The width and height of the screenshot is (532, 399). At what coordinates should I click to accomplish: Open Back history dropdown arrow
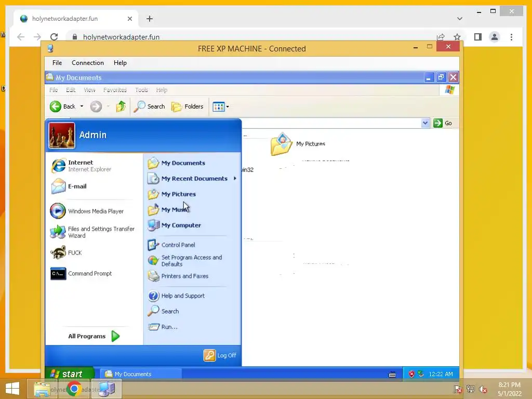click(82, 107)
